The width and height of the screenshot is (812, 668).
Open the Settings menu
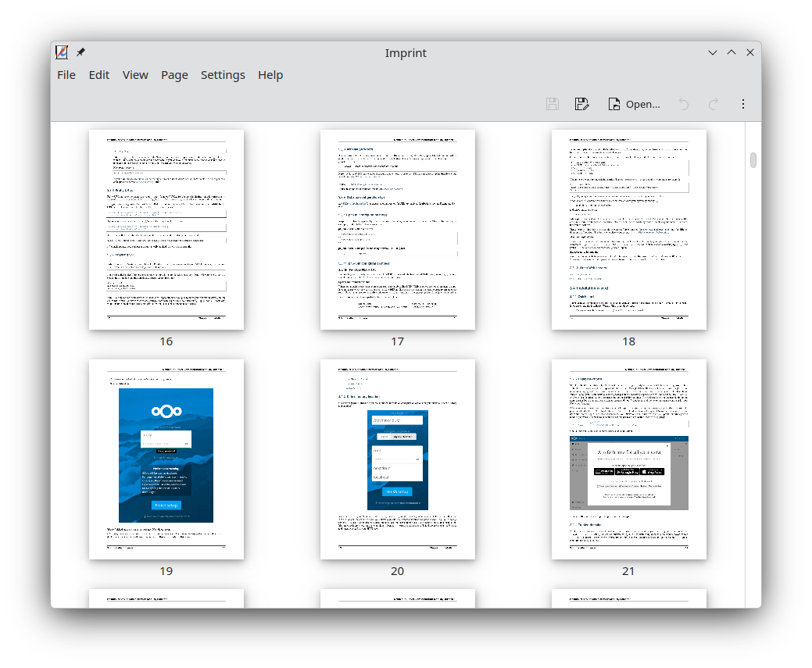223,75
